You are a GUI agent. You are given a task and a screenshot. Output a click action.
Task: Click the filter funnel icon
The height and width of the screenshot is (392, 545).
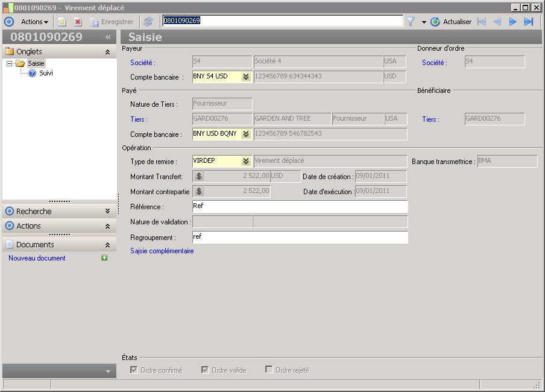click(x=411, y=22)
